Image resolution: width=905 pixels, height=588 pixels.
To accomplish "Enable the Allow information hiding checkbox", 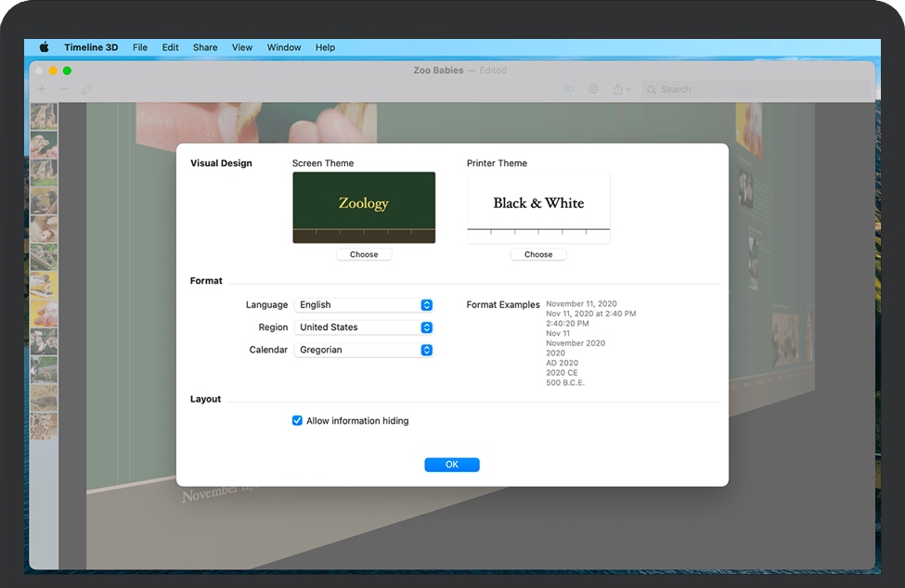I will 297,420.
